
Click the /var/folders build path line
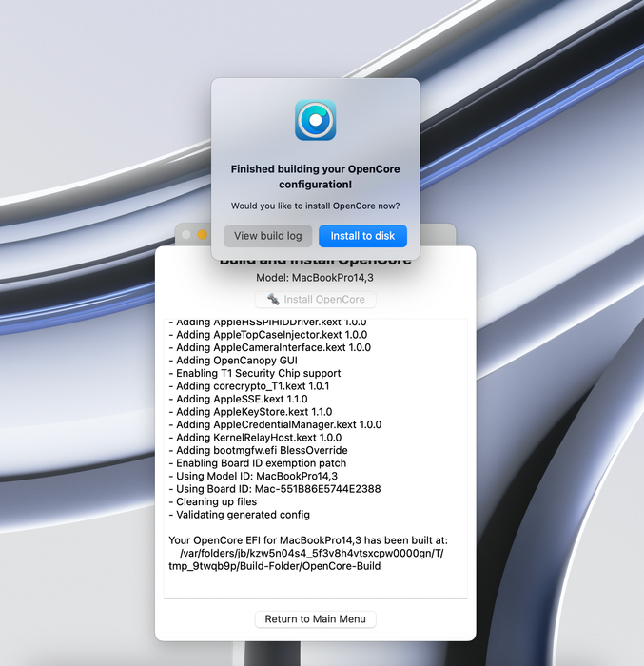tap(311, 554)
